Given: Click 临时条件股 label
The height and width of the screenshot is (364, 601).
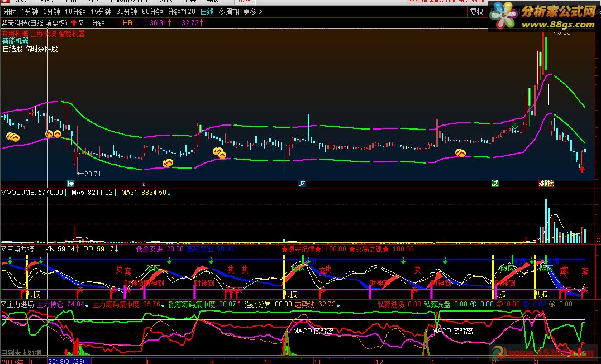Looking at the screenshot, I should (41, 49).
